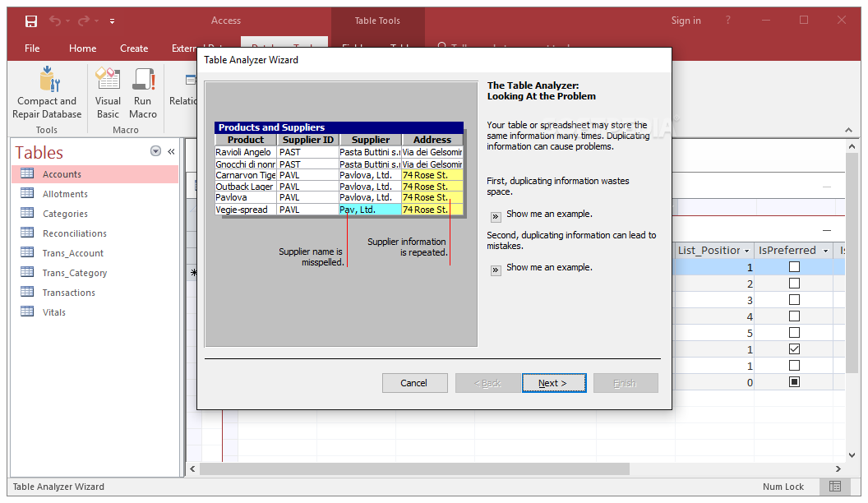The height and width of the screenshot is (503, 868).
Task: Select the Vitals table
Action: click(x=95, y=312)
